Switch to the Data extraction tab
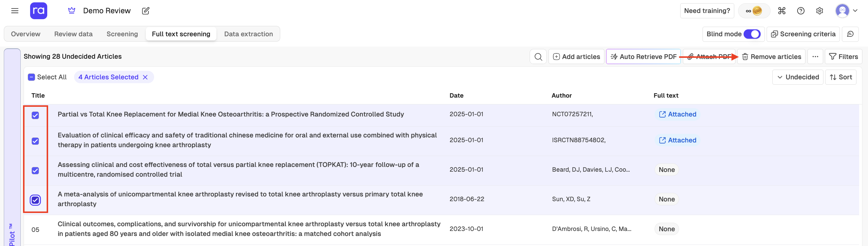Image resolution: width=868 pixels, height=246 pixels. click(x=248, y=34)
